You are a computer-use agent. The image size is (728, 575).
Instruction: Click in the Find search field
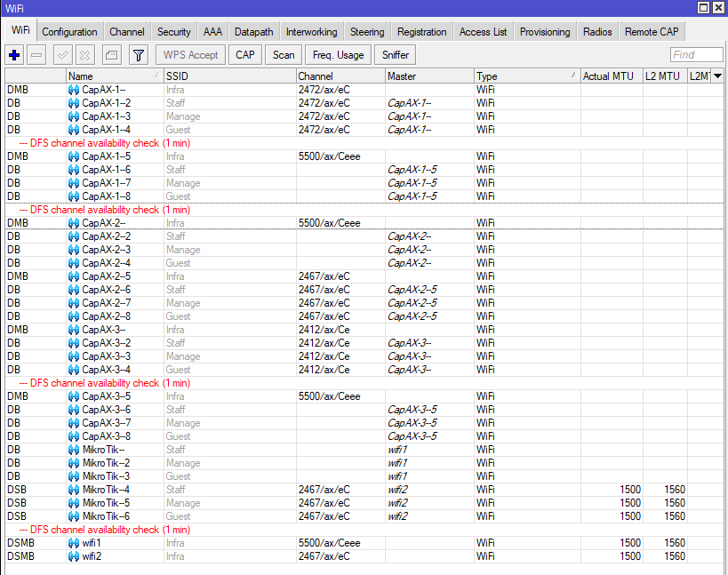(x=696, y=55)
